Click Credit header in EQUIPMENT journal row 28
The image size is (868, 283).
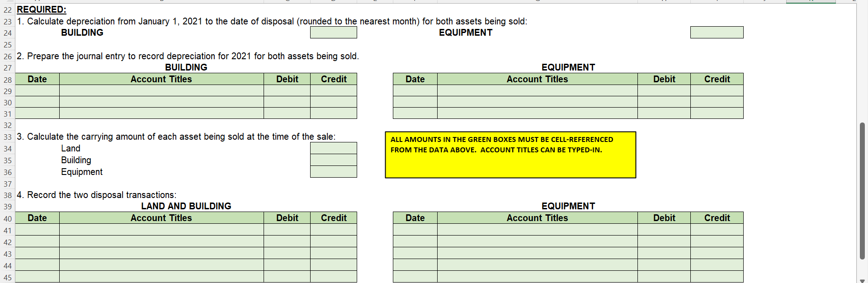[x=717, y=79]
